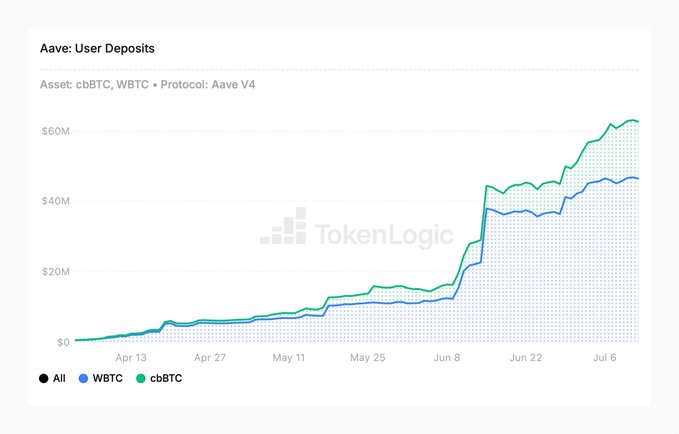Click the subtitle 'Asset: cbBTC, WBTC • Protocol: Aave V4'
Image resolution: width=679 pixels, height=434 pixels.
[148, 84]
